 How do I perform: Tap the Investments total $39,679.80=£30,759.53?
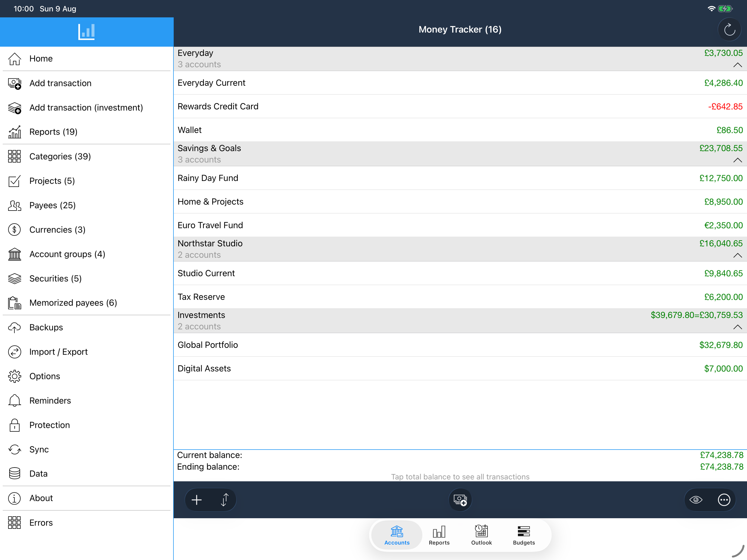coord(697,315)
